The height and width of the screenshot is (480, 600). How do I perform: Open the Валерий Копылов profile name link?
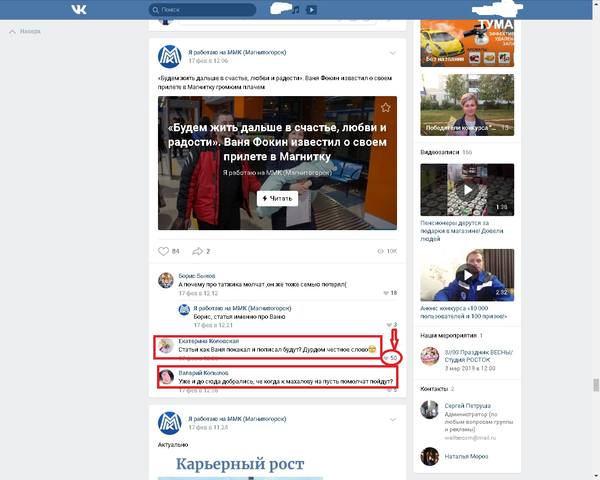coord(203,372)
